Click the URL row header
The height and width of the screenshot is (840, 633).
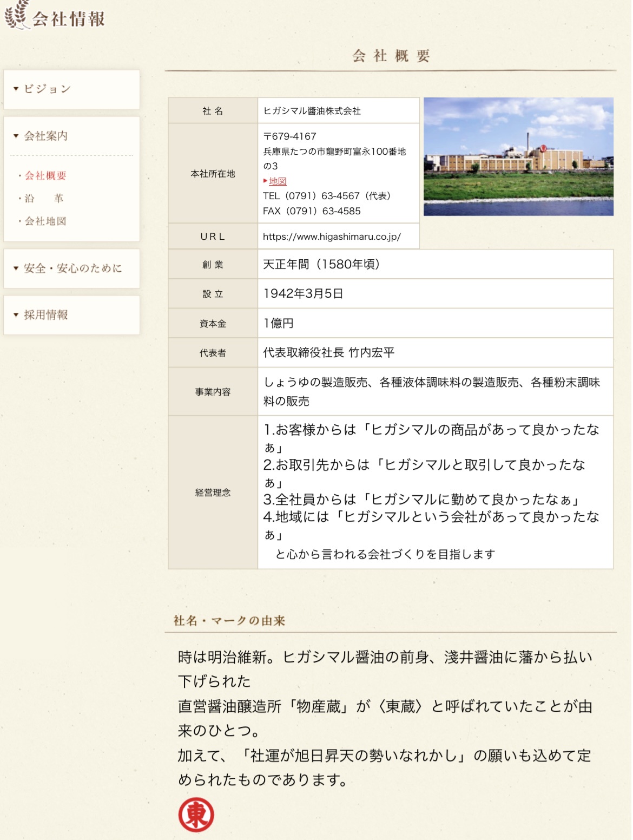[213, 237]
